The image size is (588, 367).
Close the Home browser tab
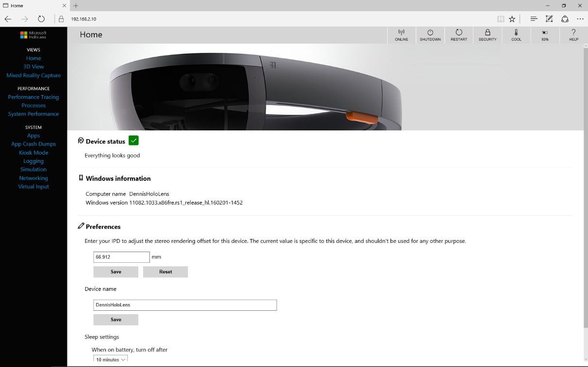pos(65,5)
